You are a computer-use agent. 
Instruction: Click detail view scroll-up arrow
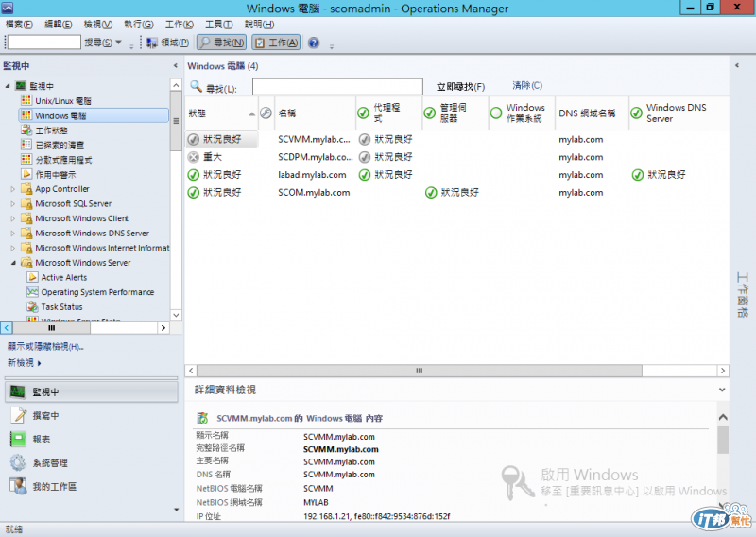pos(723,417)
